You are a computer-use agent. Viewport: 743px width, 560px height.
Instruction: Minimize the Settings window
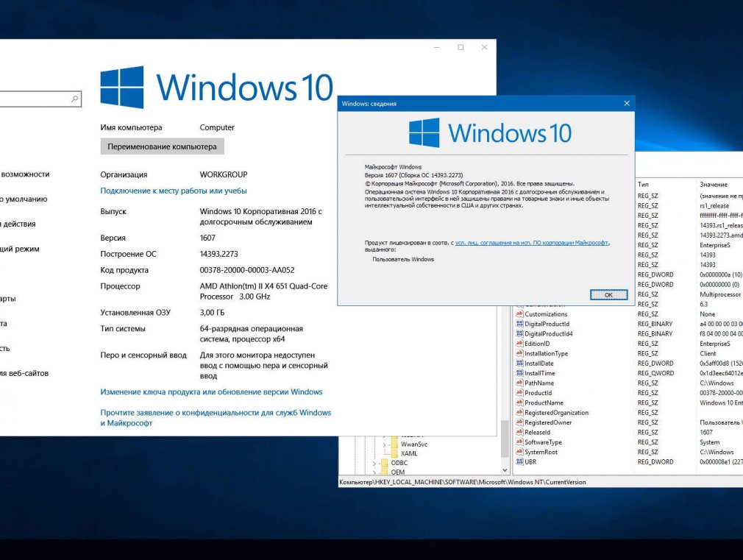pyautogui.click(x=436, y=47)
